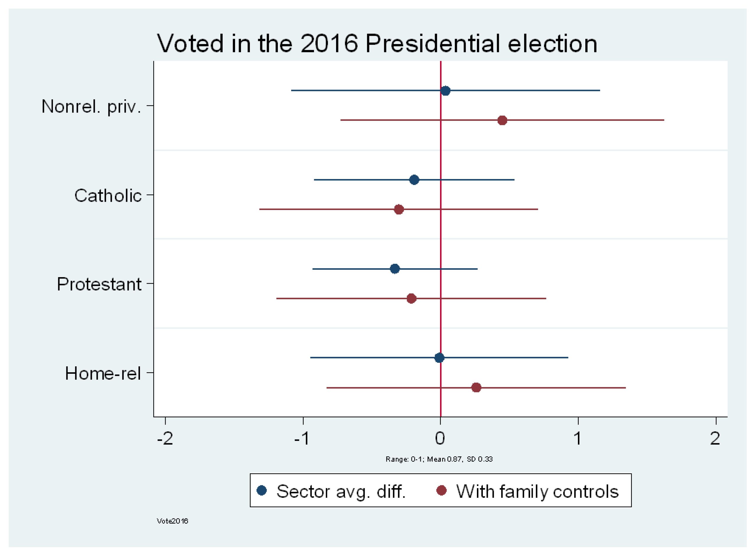Click the chart title about the 2016 election
The width and height of the screenshot is (756, 556).
(377, 43)
